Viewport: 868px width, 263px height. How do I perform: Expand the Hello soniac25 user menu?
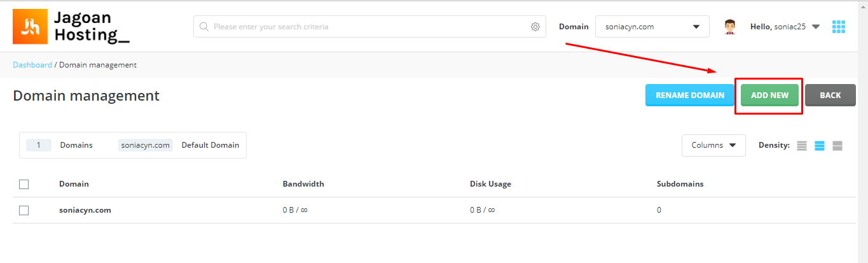click(x=785, y=27)
